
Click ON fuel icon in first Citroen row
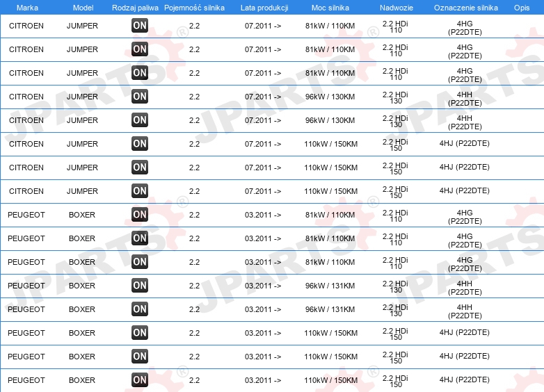[140, 25]
